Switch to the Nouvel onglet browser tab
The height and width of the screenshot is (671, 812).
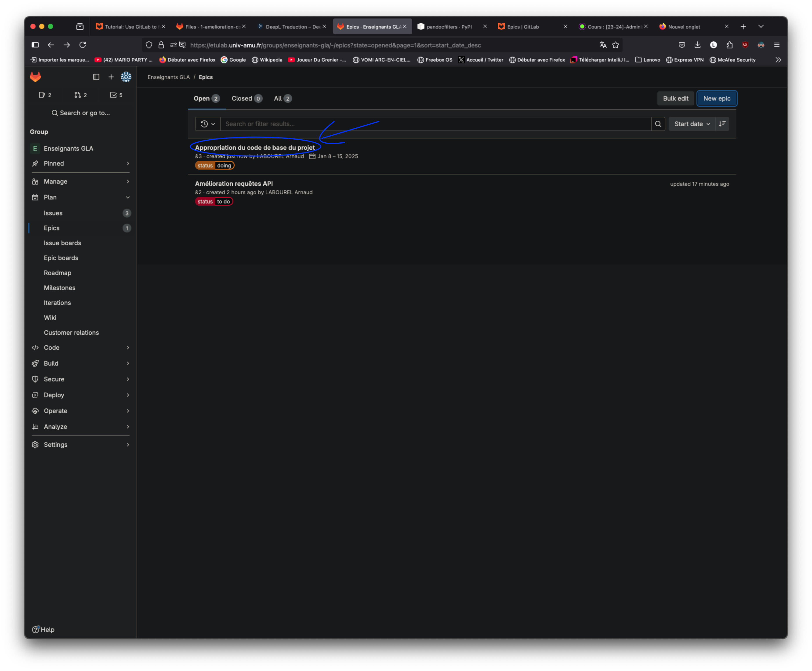coord(693,27)
